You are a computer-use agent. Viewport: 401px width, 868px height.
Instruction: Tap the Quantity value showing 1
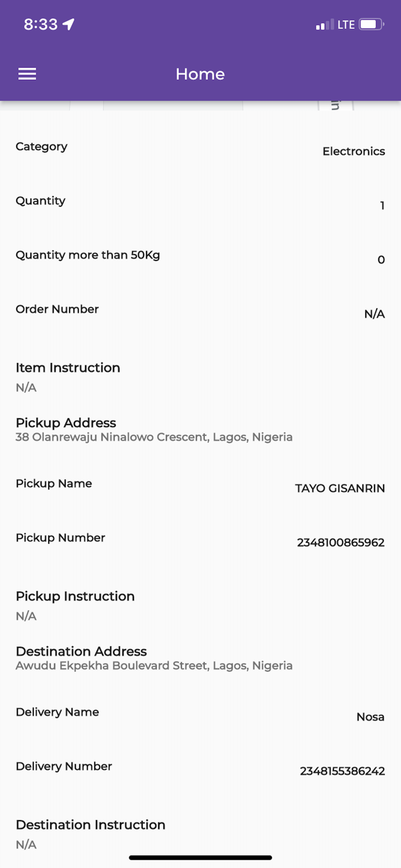382,205
